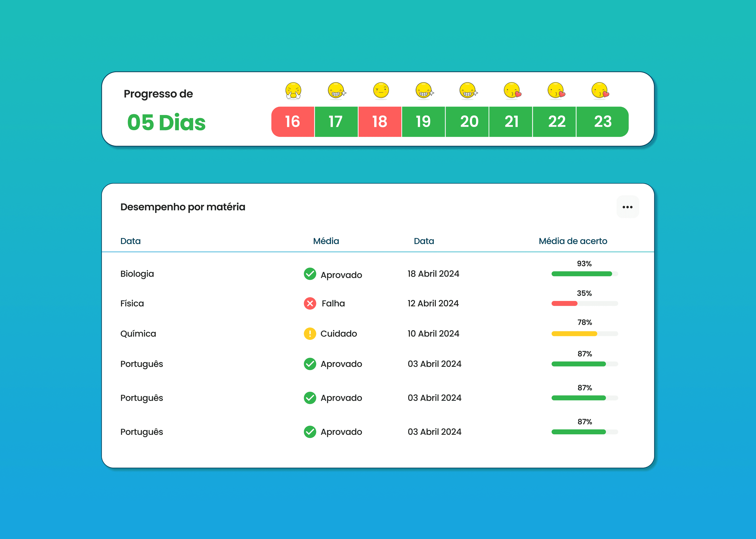
Task: Click the kissing heart emoji above day 23
Action: (600, 91)
